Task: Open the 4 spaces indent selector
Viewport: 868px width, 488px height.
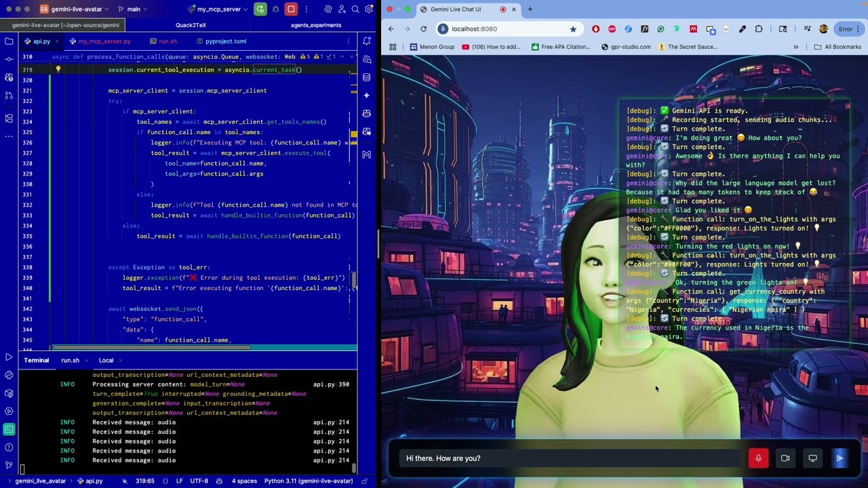Action: pyautogui.click(x=244, y=481)
